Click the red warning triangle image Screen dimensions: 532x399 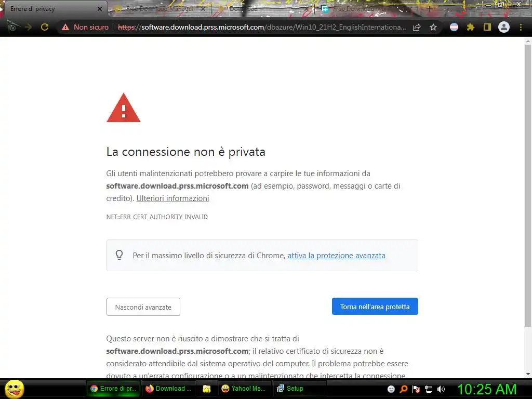click(124, 108)
